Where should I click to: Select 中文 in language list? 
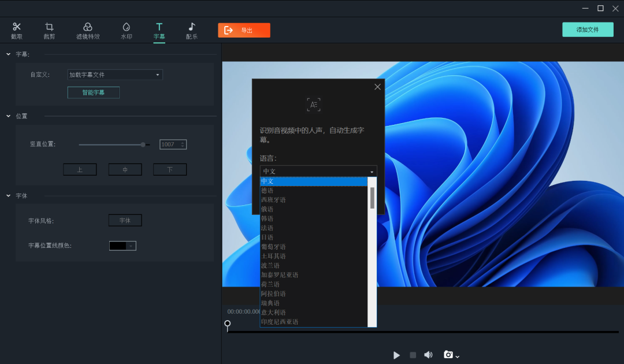coord(314,181)
